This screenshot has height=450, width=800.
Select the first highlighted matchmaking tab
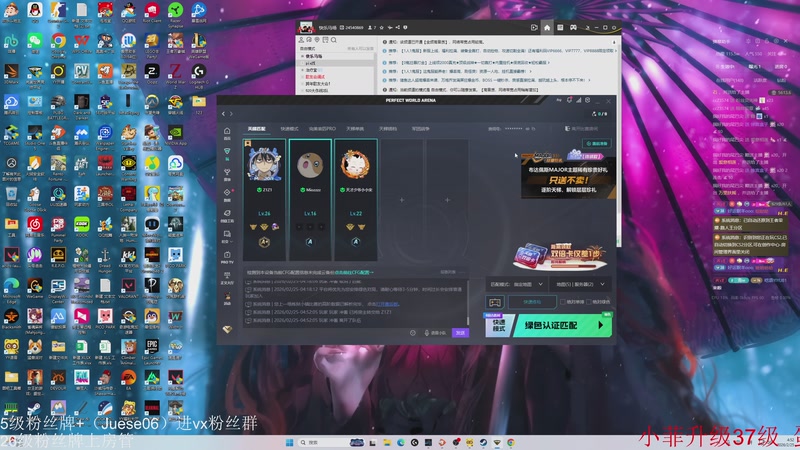257,129
